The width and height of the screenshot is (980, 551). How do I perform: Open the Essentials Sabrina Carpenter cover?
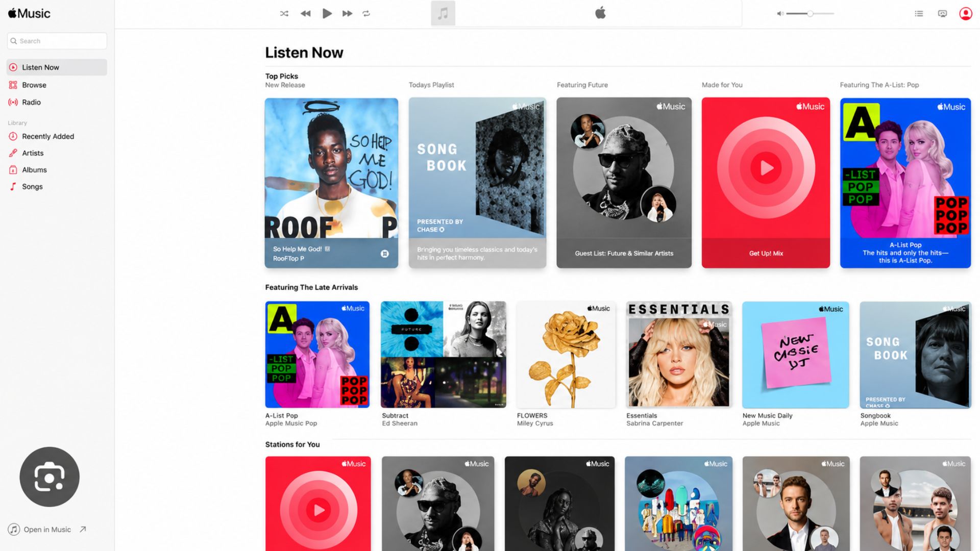[x=679, y=355]
